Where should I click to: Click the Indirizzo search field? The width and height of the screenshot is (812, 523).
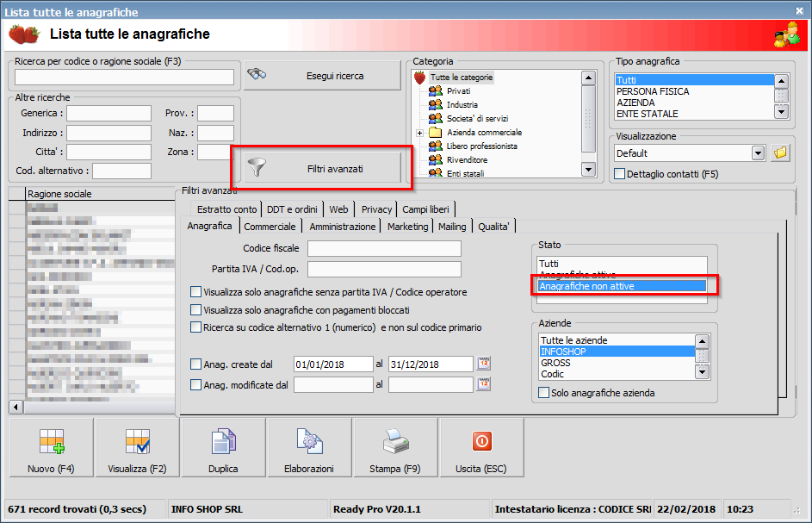point(108,133)
